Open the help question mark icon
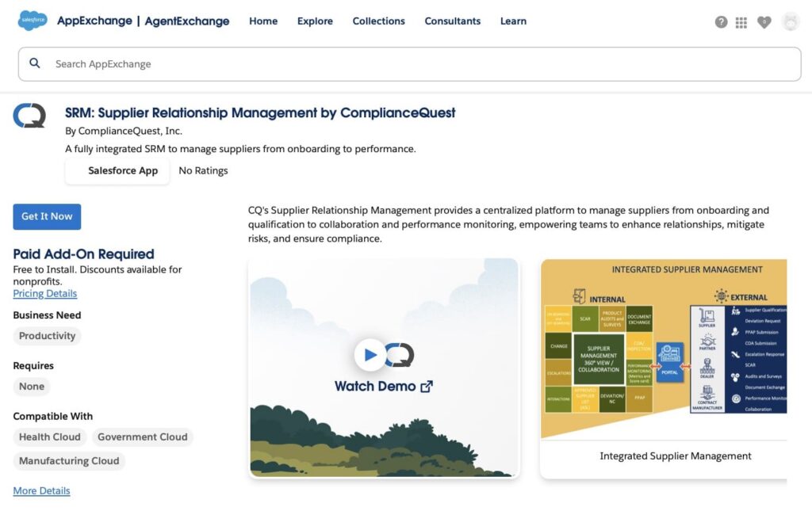Screen dimensions: 812x511 pos(721,22)
